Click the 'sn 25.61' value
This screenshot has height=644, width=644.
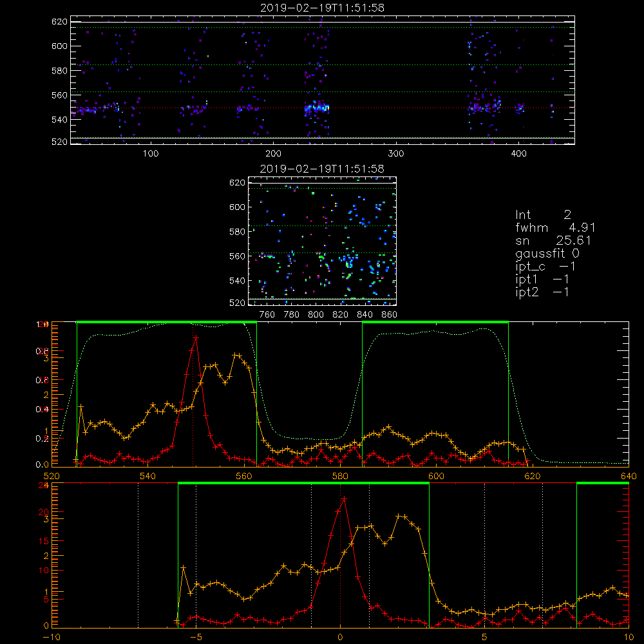coord(553,240)
